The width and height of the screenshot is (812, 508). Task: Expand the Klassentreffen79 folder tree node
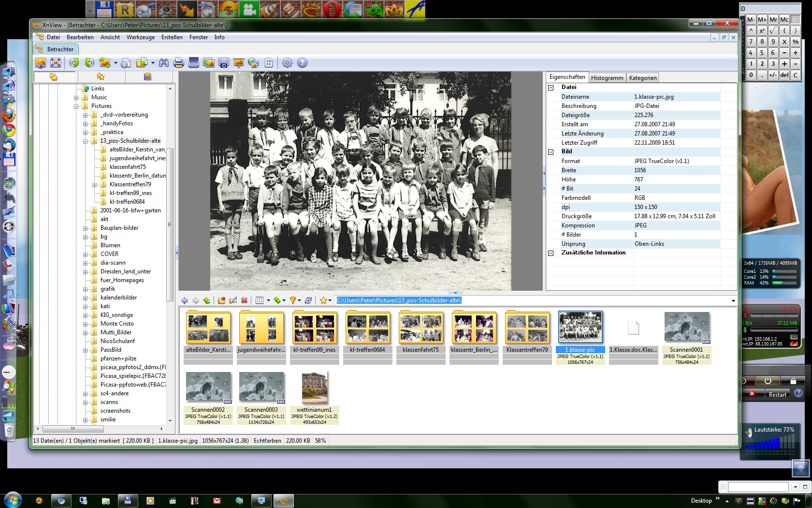(x=95, y=184)
